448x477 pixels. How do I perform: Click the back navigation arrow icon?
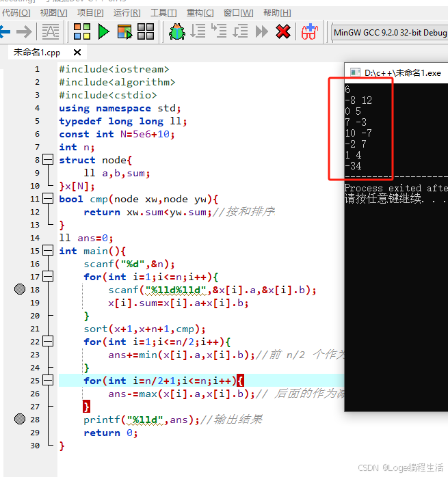click(5, 31)
